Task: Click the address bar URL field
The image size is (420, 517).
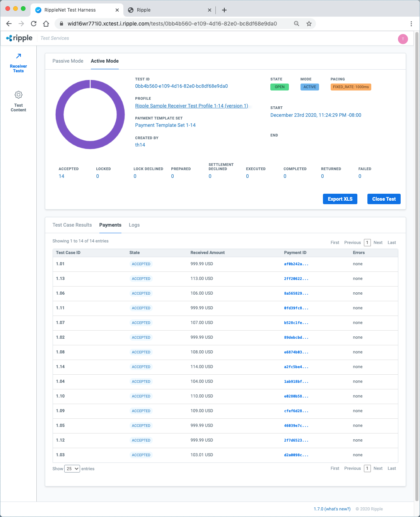Action: click(172, 24)
